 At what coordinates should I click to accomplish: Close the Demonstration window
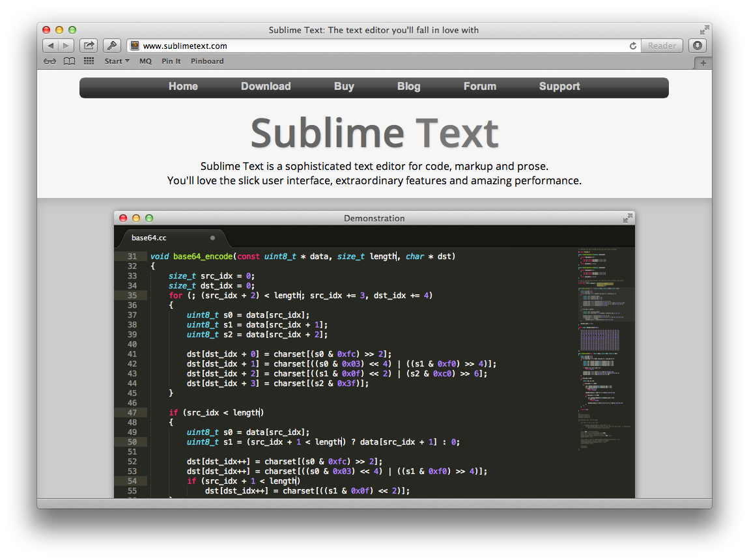tap(123, 218)
